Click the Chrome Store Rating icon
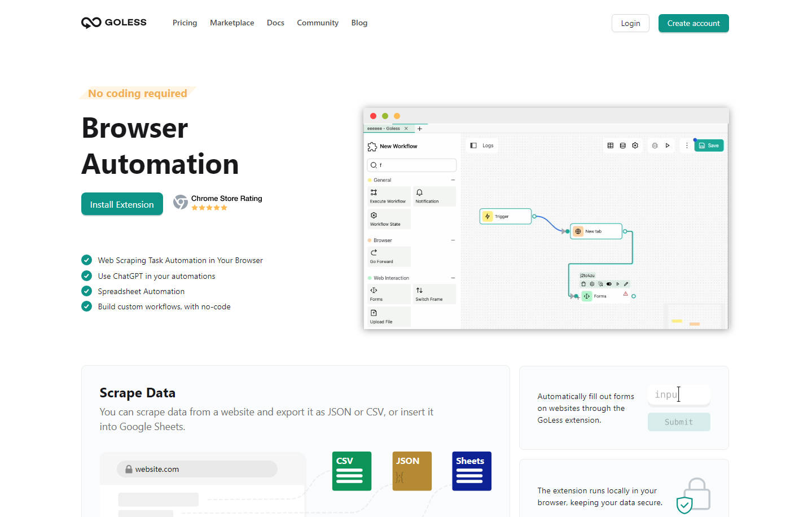Image resolution: width=812 pixels, height=517 pixels. [x=181, y=202]
